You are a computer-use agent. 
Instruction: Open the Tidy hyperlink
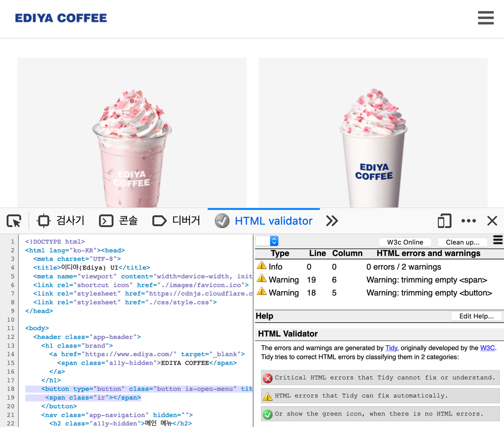click(x=391, y=348)
